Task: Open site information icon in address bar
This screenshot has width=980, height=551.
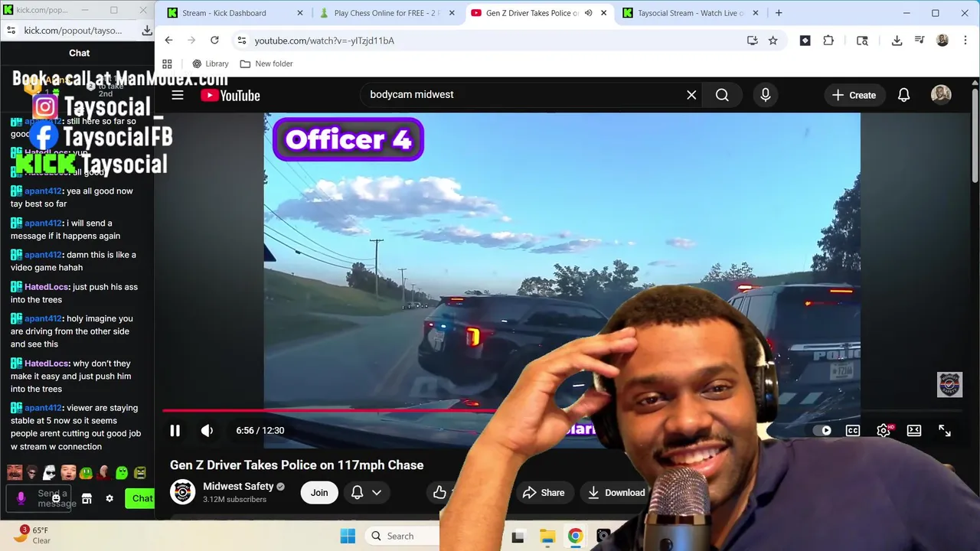Action: click(241, 41)
